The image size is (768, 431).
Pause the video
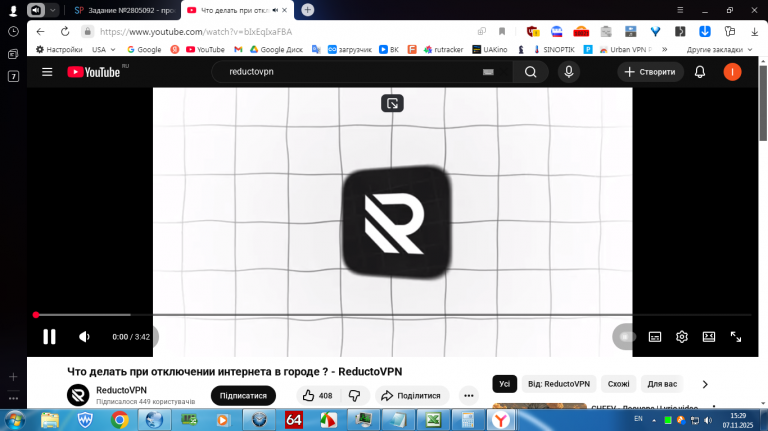pos(49,336)
